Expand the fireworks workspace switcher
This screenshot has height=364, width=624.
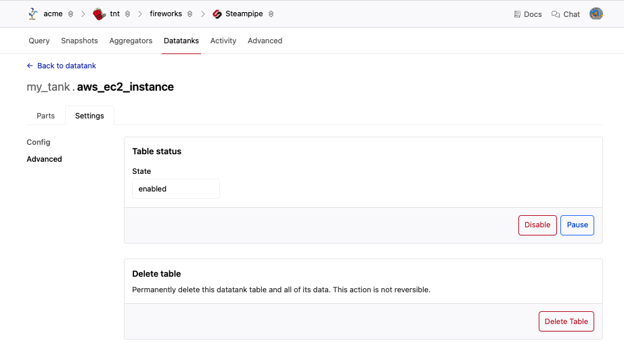click(190, 14)
